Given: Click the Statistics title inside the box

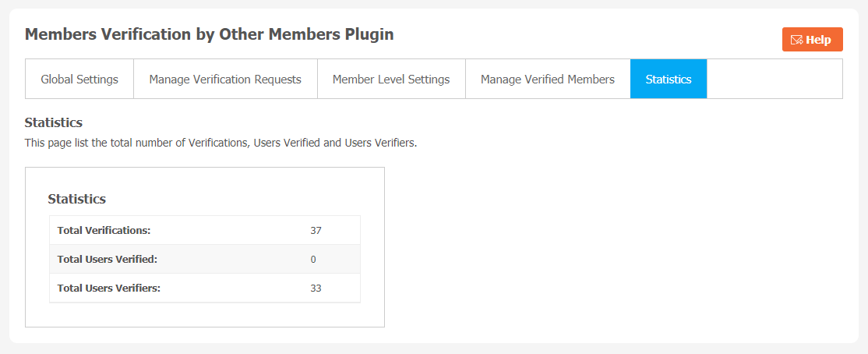Looking at the screenshot, I should tap(77, 199).
